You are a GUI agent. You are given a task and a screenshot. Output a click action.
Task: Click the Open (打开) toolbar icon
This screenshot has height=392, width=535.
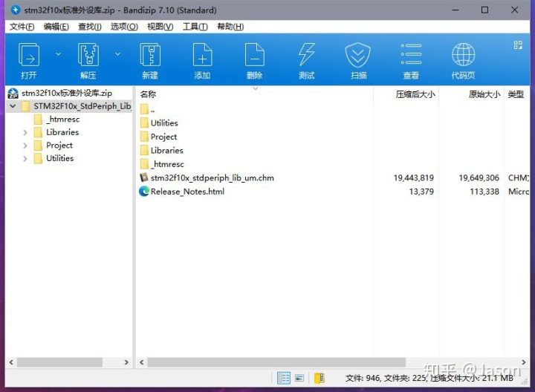pyautogui.click(x=29, y=54)
